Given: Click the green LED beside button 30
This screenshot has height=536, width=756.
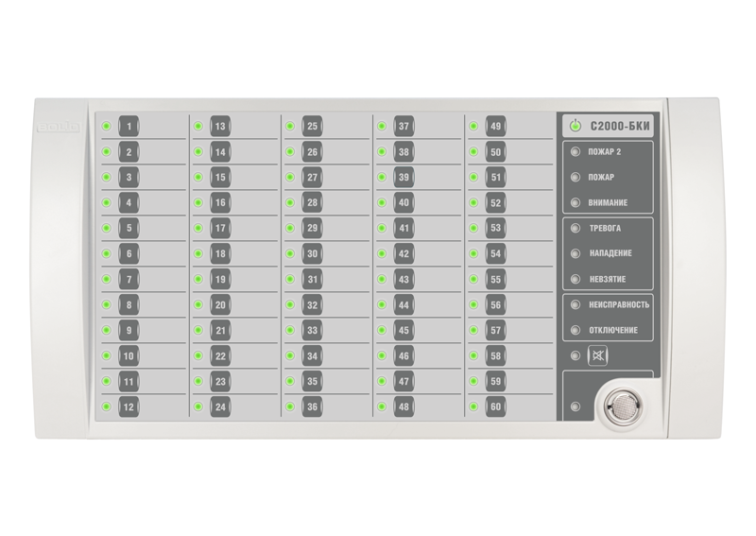Looking at the screenshot, I should [x=290, y=253].
